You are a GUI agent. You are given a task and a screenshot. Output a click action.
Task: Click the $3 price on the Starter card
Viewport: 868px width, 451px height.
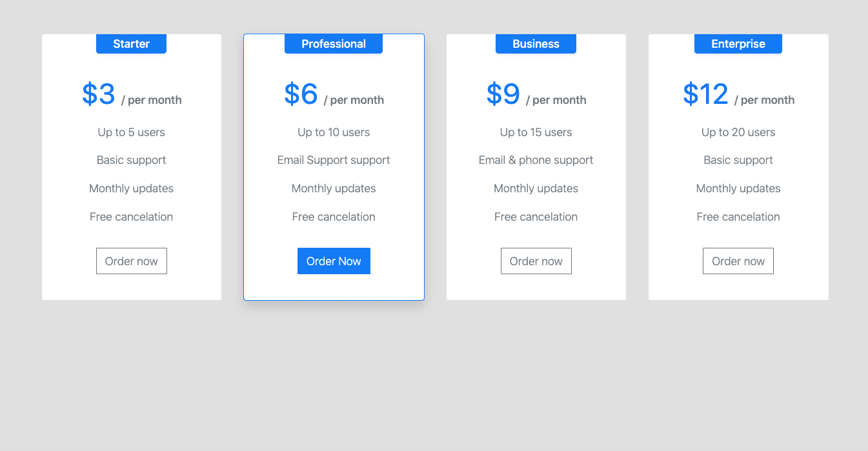pos(98,94)
